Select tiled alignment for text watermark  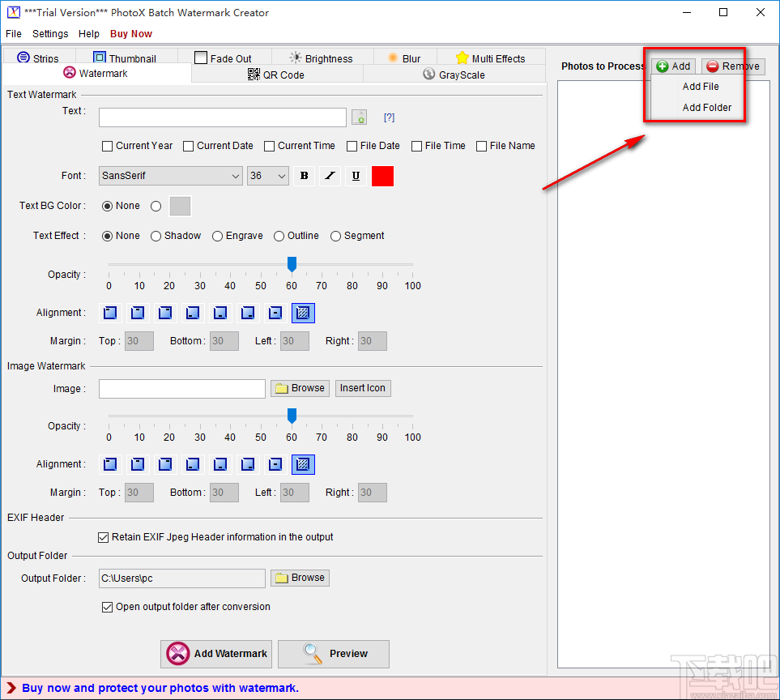[x=303, y=313]
